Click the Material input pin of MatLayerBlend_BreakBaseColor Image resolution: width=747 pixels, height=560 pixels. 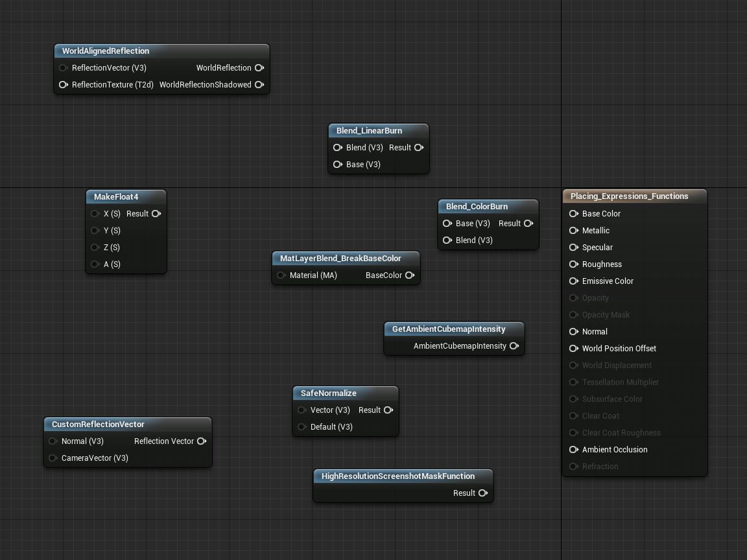pyautogui.click(x=281, y=275)
